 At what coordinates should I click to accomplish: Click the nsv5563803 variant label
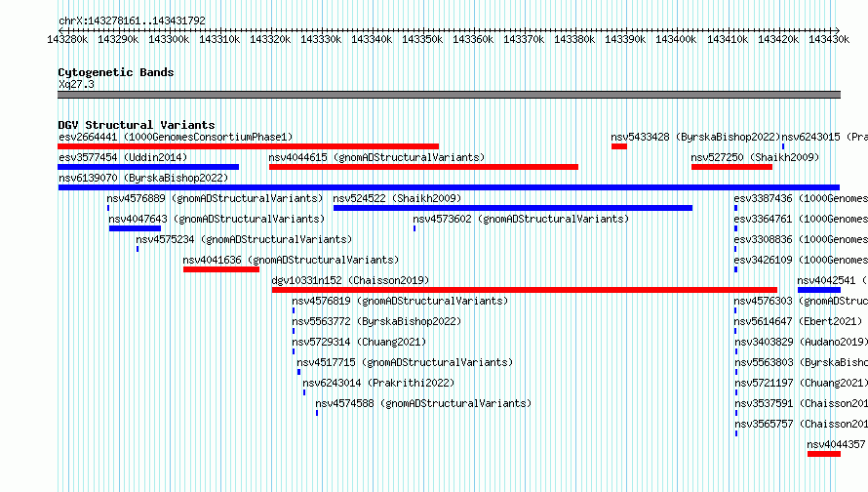[x=801, y=362]
